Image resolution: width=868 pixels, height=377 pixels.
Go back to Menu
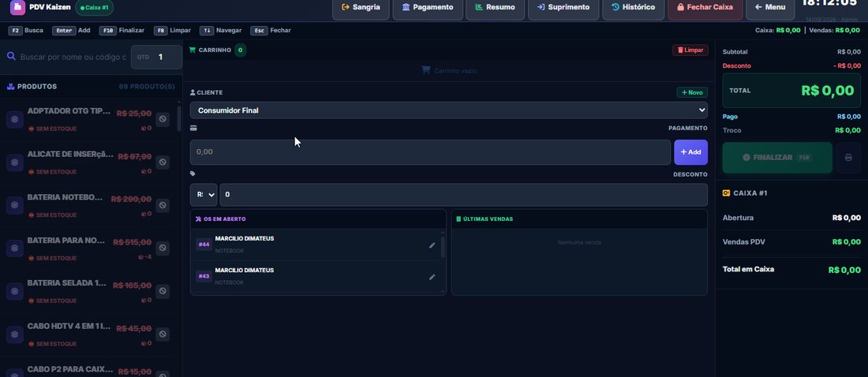770,8
